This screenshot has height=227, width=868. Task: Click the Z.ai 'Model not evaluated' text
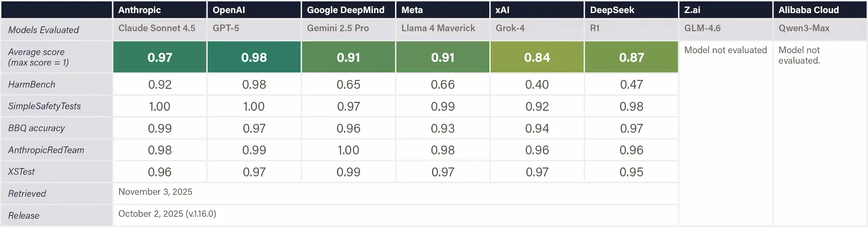[725, 50]
